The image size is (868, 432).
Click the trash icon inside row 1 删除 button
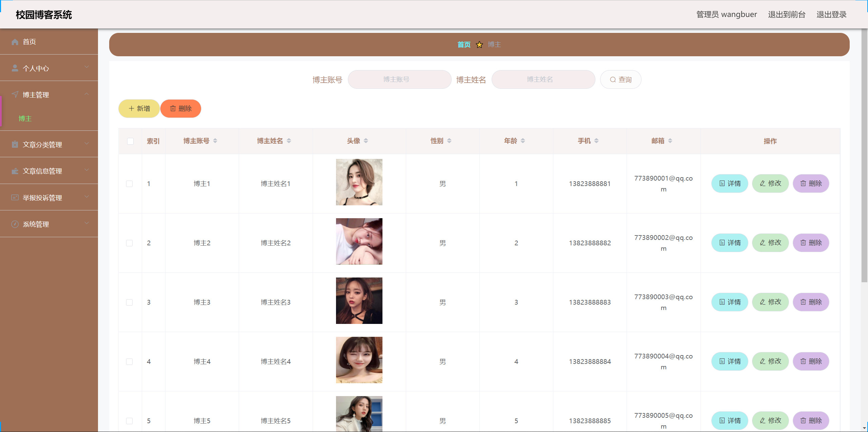803,183
